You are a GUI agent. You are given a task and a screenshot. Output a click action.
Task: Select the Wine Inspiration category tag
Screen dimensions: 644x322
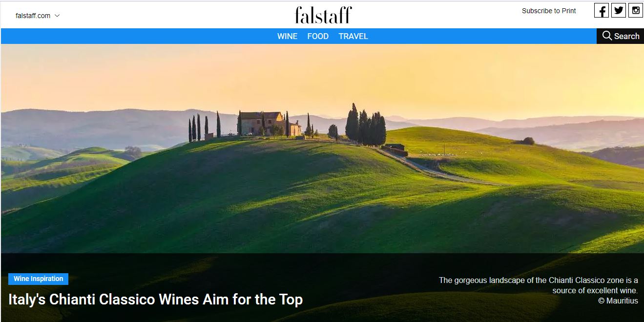coord(38,279)
